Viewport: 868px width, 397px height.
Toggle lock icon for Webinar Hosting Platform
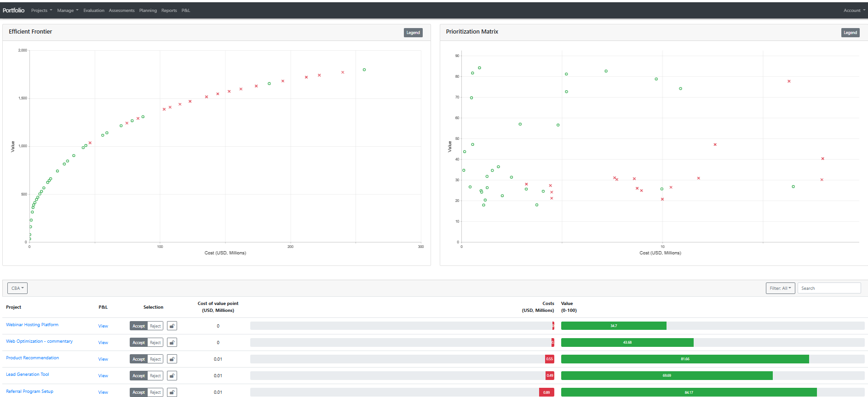point(172,326)
